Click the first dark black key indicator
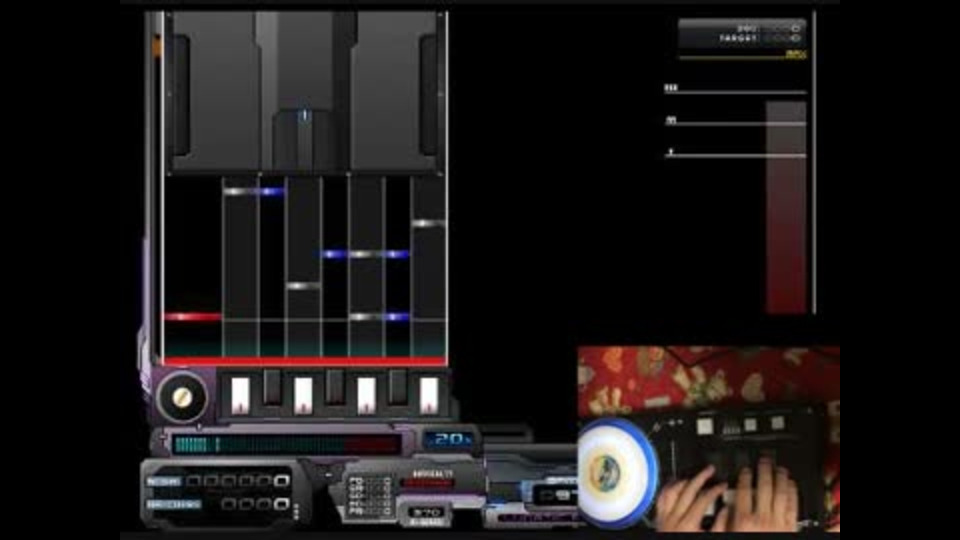 [x=272, y=387]
